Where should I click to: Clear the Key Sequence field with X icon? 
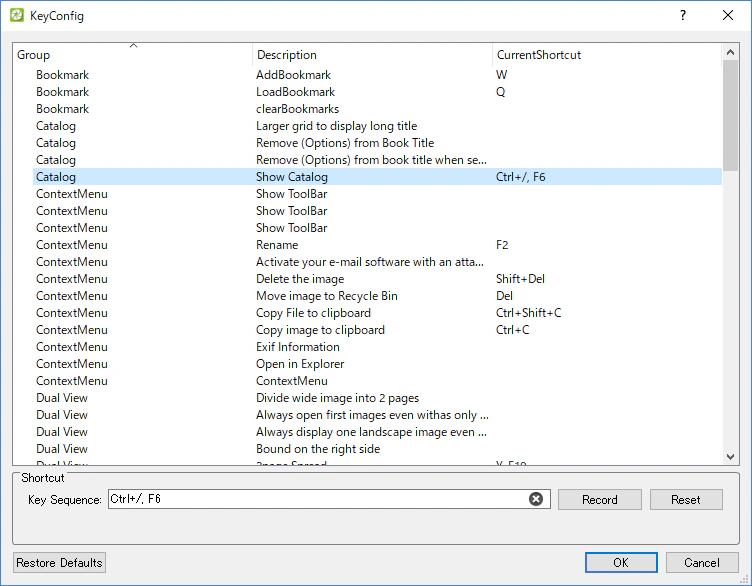pyautogui.click(x=536, y=499)
